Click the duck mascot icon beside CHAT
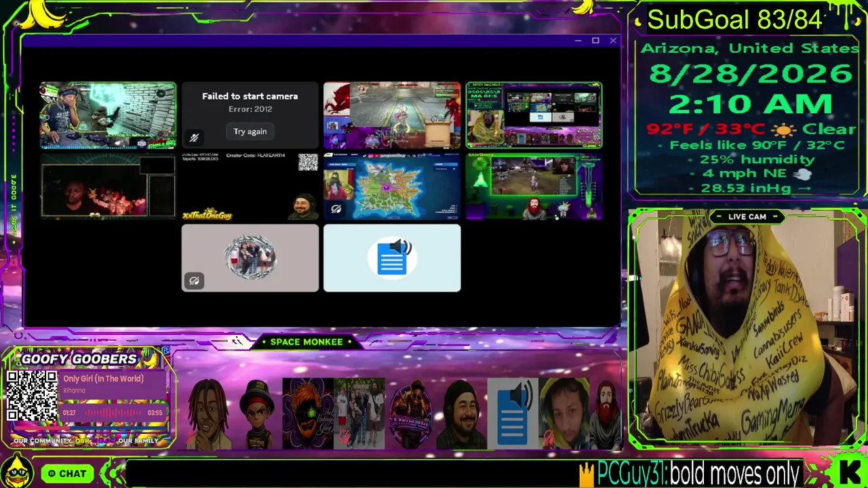This screenshot has height=488, width=868. click(18, 472)
